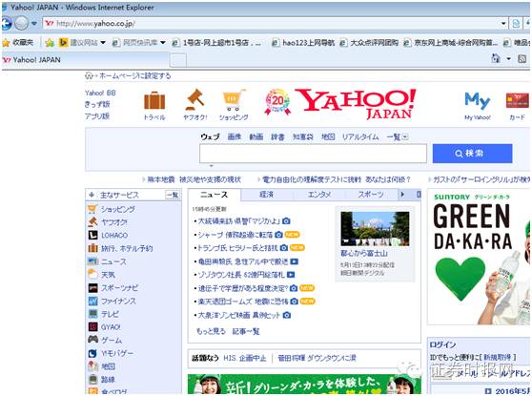Select the 知恵袋 search category
This screenshot has width=532, height=396.
point(303,136)
